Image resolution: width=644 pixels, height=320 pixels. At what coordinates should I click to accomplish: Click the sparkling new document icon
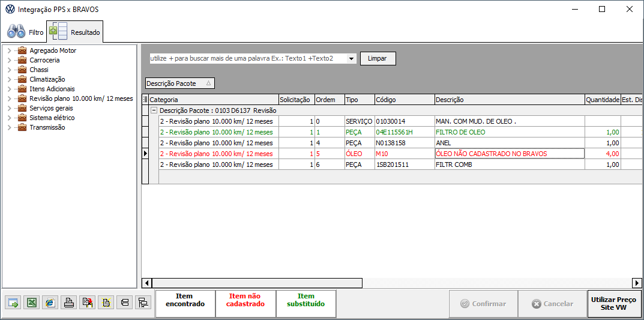(106, 303)
